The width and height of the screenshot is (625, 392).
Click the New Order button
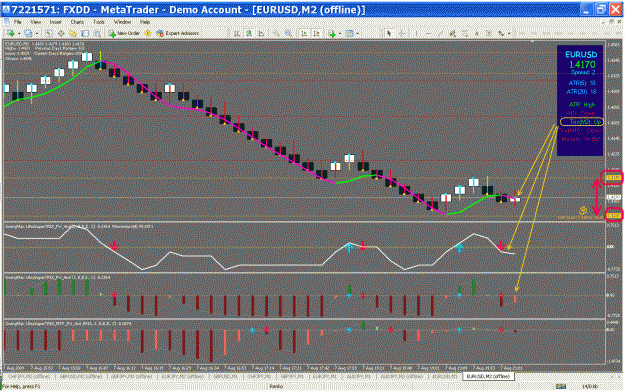pyautogui.click(x=124, y=33)
